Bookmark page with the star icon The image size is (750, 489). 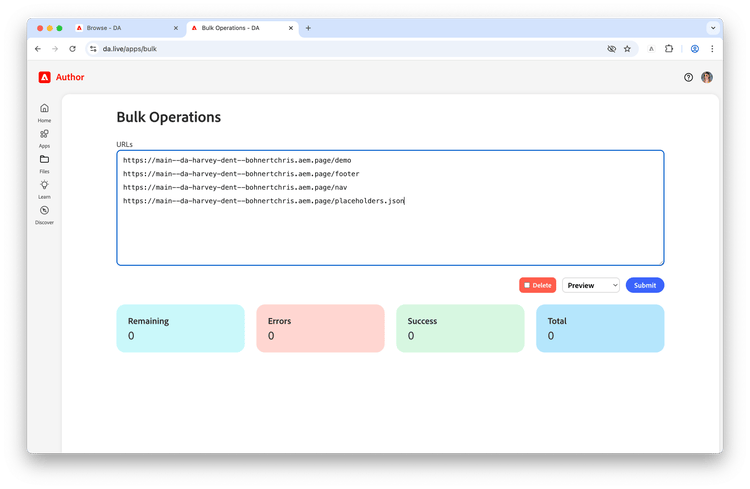click(627, 49)
